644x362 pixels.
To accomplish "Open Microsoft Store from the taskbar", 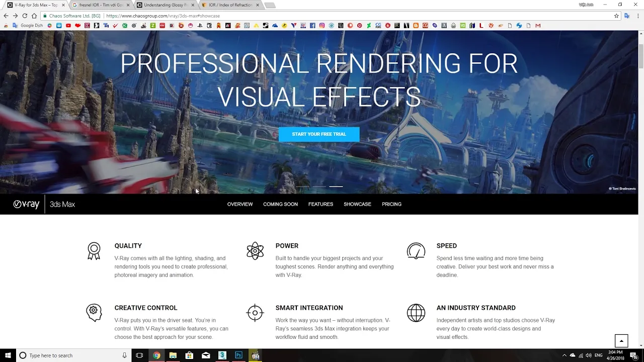I will point(189,355).
